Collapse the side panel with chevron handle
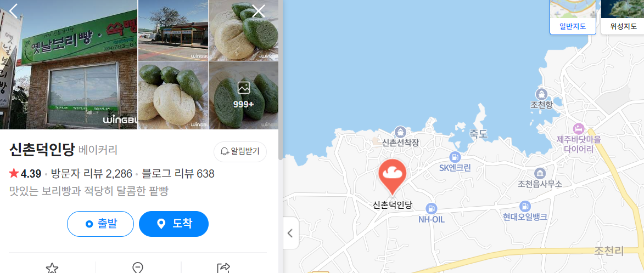 coord(290,233)
